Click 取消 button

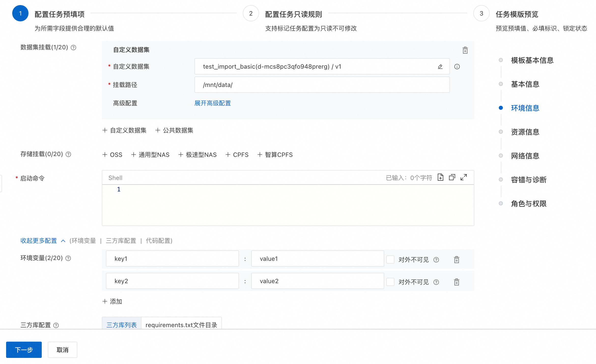click(x=62, y=350)
